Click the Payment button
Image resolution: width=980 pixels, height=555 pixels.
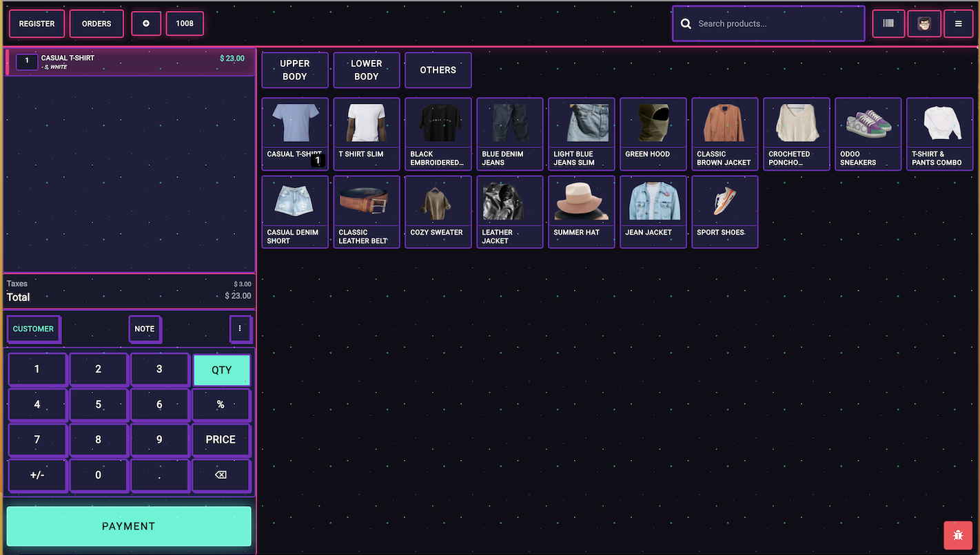click(x=129, y=526)
